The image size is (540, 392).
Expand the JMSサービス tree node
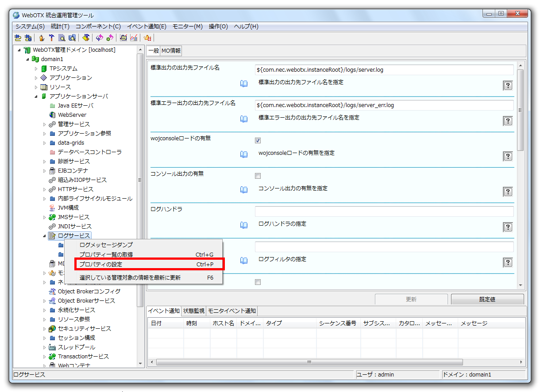[43, 217]
